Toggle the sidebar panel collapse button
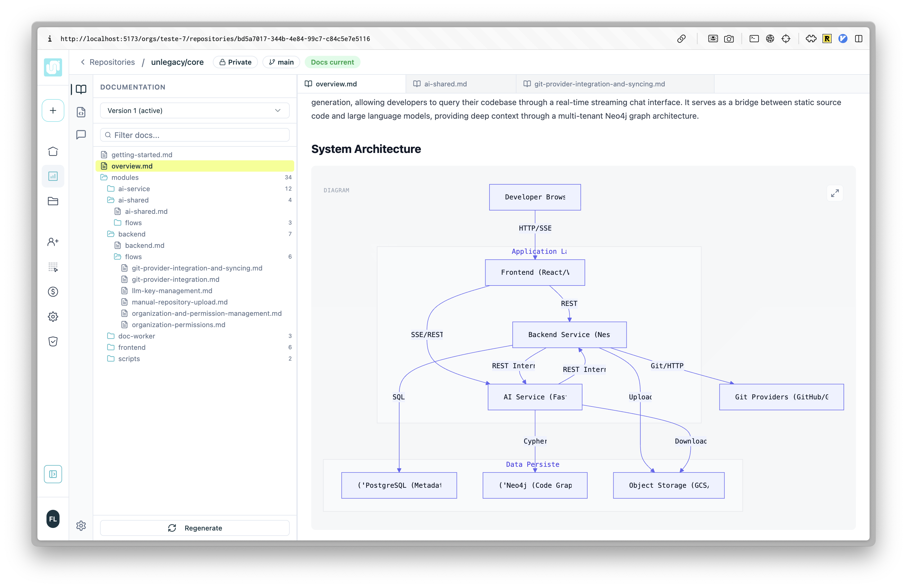The width and height of the screenshot is (907, 588). coord(53,474)
